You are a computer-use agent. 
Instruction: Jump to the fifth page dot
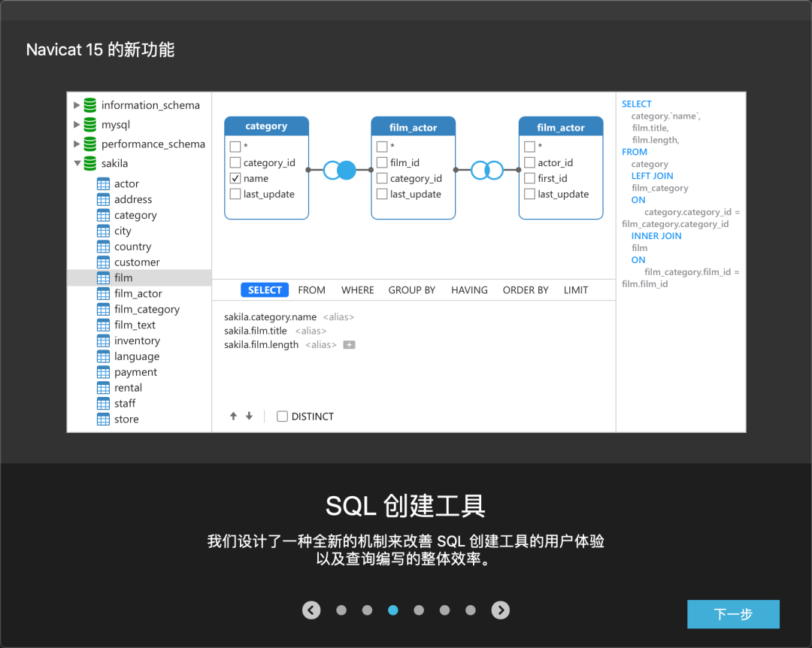pyautogui.click(x=445, y=610)
